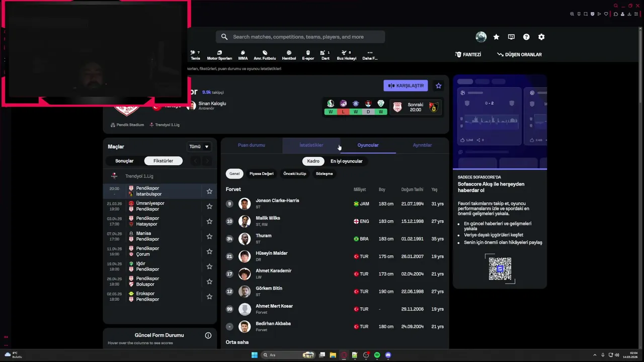The image size is (644, 362).
Task: Open the TV schedule icon
Action: coord(511,37)
